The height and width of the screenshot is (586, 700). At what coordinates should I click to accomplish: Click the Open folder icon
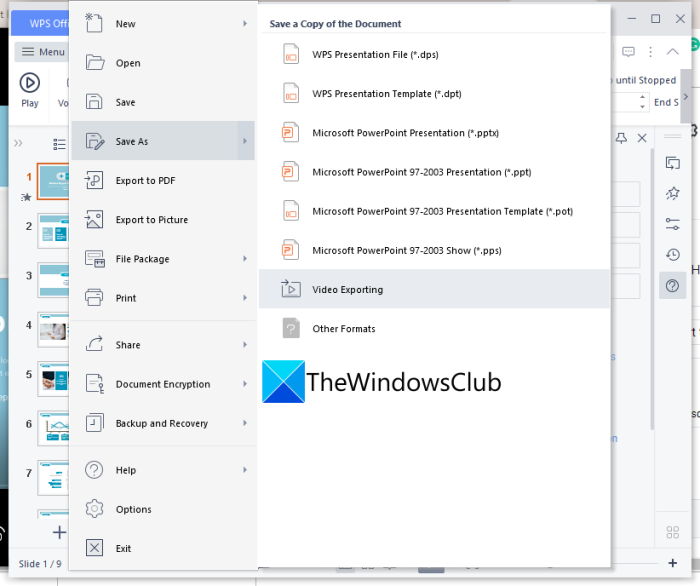tap(95, 62)
